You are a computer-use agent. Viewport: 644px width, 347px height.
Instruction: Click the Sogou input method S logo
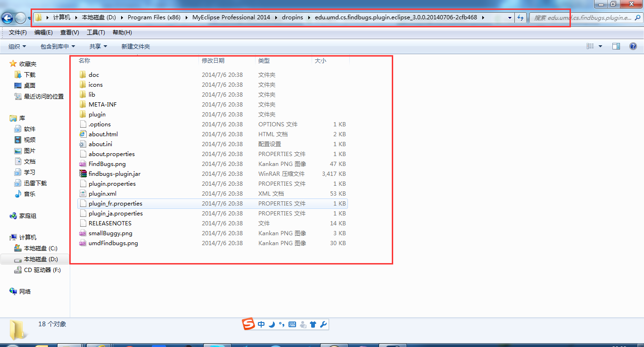click(248, 324)
